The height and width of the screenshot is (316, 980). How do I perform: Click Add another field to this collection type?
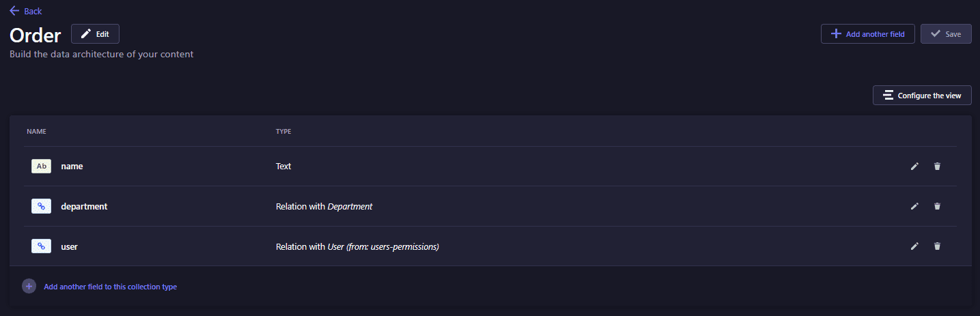pyautogui.click(x=110, y=287)
